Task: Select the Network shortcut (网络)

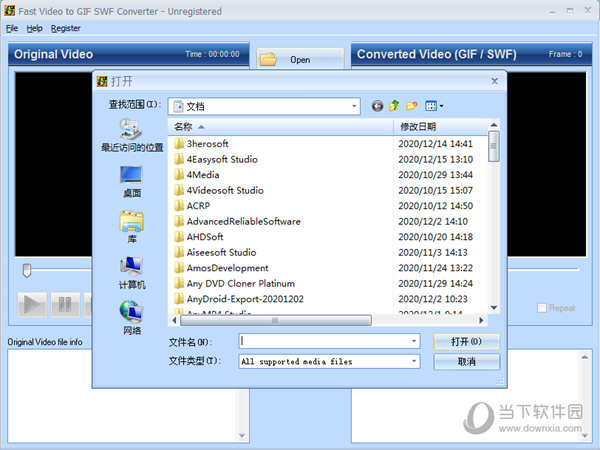Action: pyautogui.click(x=132, y=318)
